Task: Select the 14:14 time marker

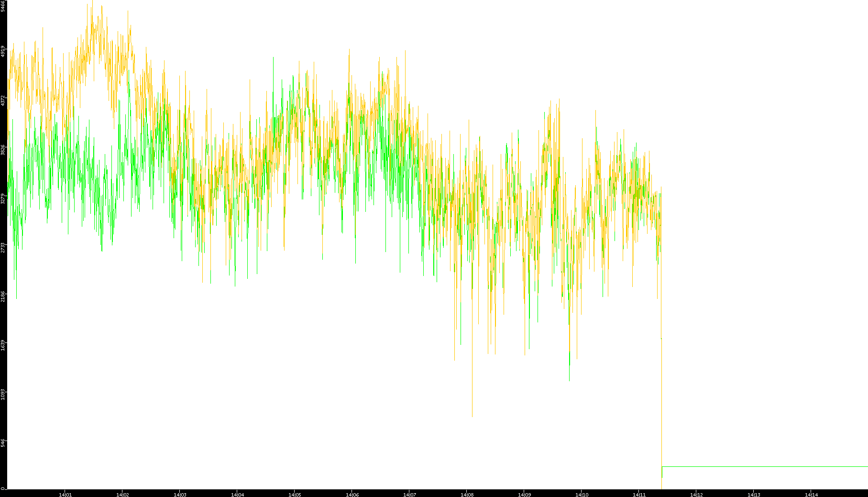Action: (811, 495)
